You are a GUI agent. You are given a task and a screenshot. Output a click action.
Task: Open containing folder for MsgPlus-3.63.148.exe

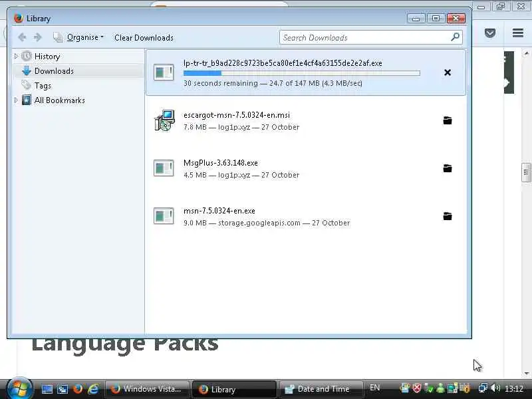click(448, 168)
